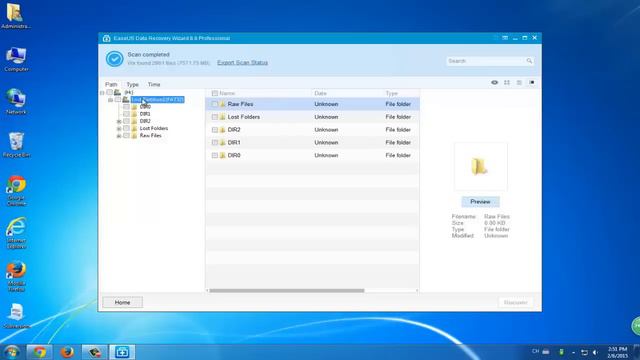Open Google Chrome desktop shortcut
This screenshot has width=640, height=360.
pyautogui.click(x=16, y=191)
